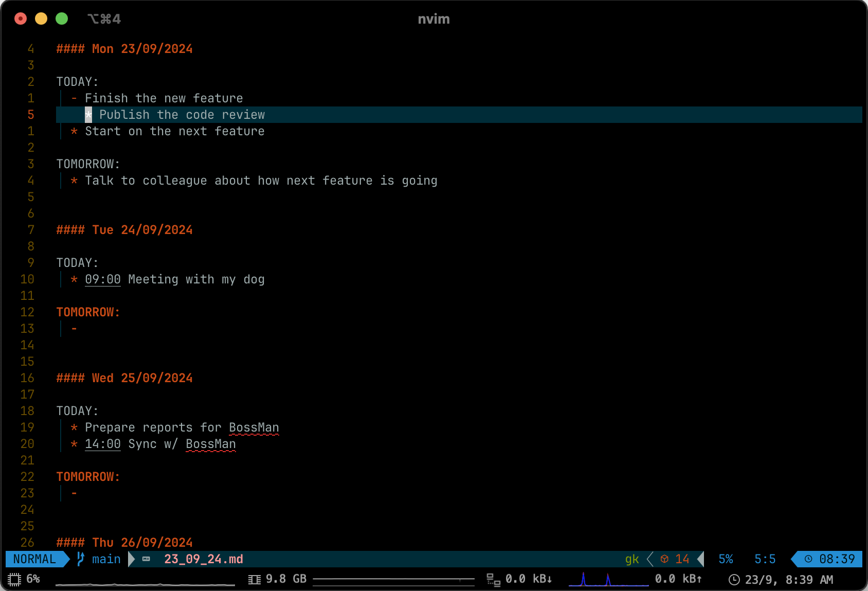Click the empty dash under Tuesday's TOMORROW
Screen dimensions: 868x591
point(75,329)
